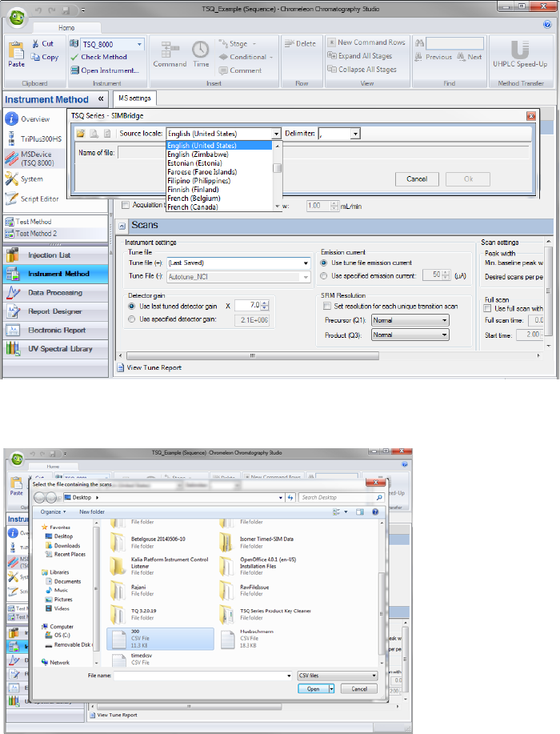Image resolution: width=560 pixels, height=734 pixels.
Task: Open UV Spectral Library category
Action: tap(55, 349)
